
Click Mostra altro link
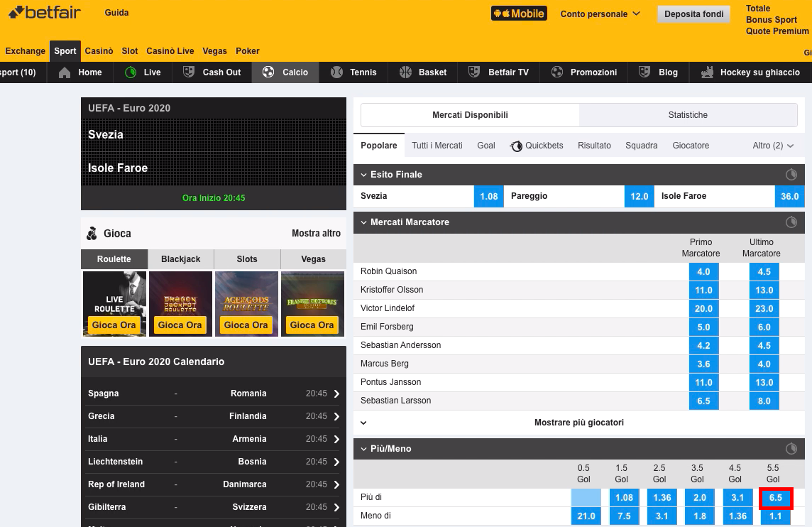pyautogui.click(x=316, y=233)
